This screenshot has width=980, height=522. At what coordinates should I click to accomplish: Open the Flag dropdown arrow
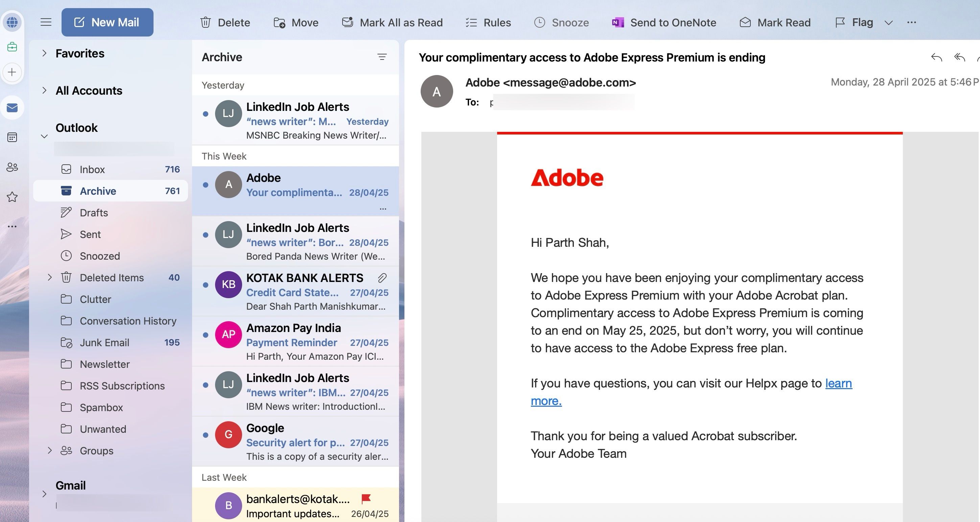point(889,22)
